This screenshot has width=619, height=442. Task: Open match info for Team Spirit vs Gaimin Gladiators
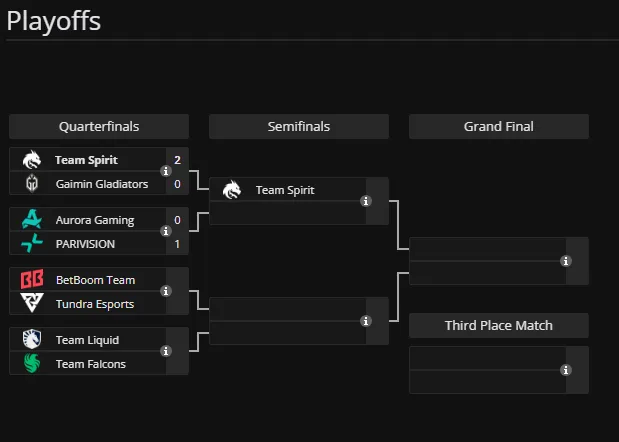[x=166, y=171]
